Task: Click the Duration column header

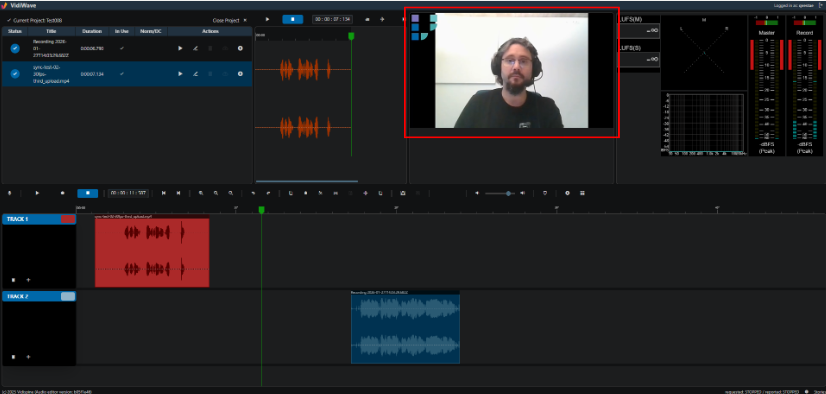Action: [92, 31]
